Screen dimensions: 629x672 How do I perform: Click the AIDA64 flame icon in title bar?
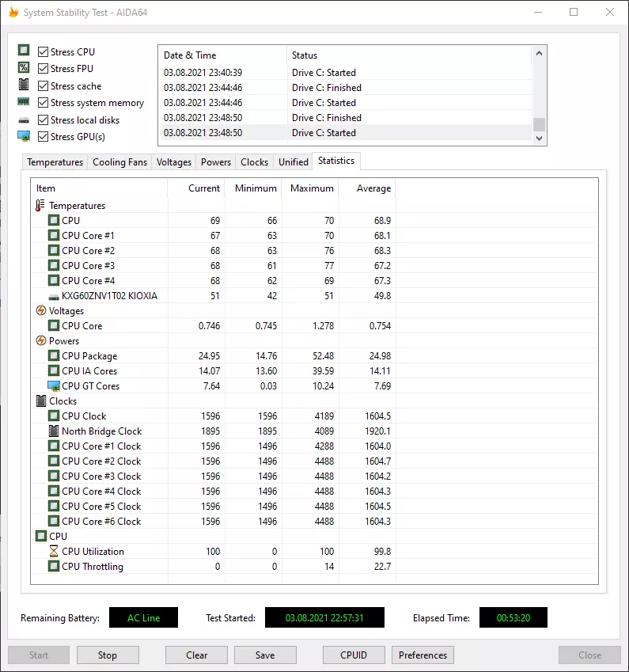pyautogui.click(x=13, y=13)
